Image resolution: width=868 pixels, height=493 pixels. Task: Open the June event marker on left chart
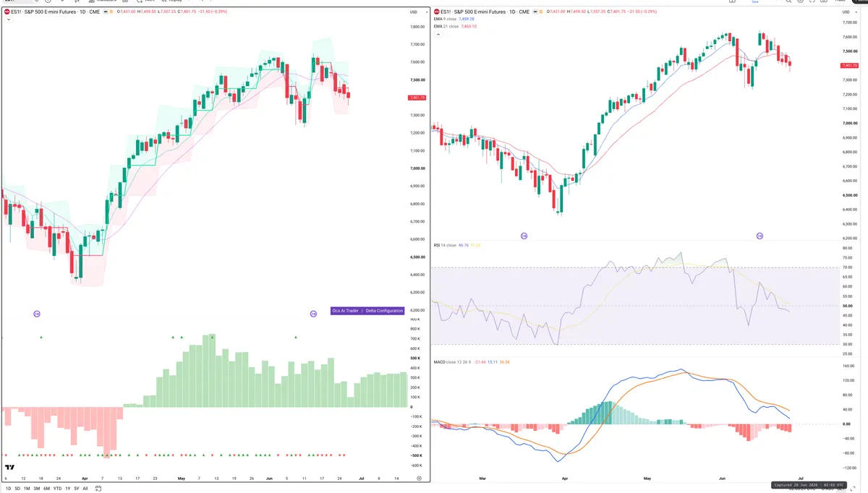pos(313,314)
